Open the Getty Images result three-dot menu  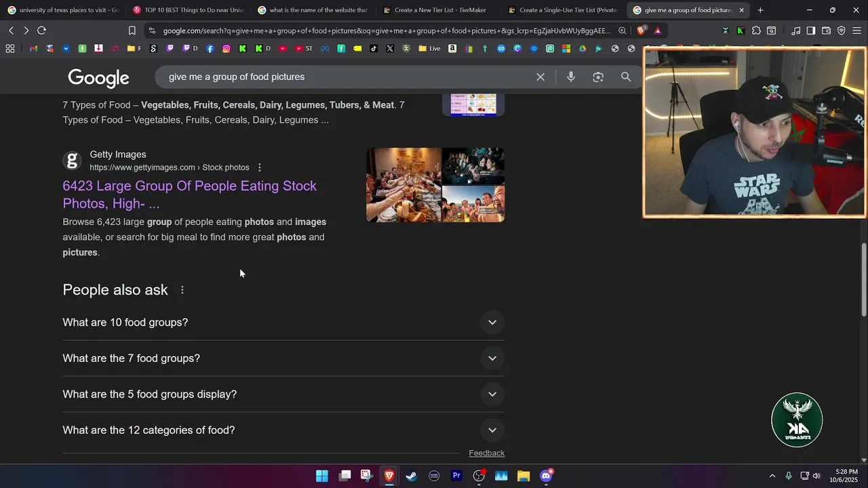click(x=259, y=167)
